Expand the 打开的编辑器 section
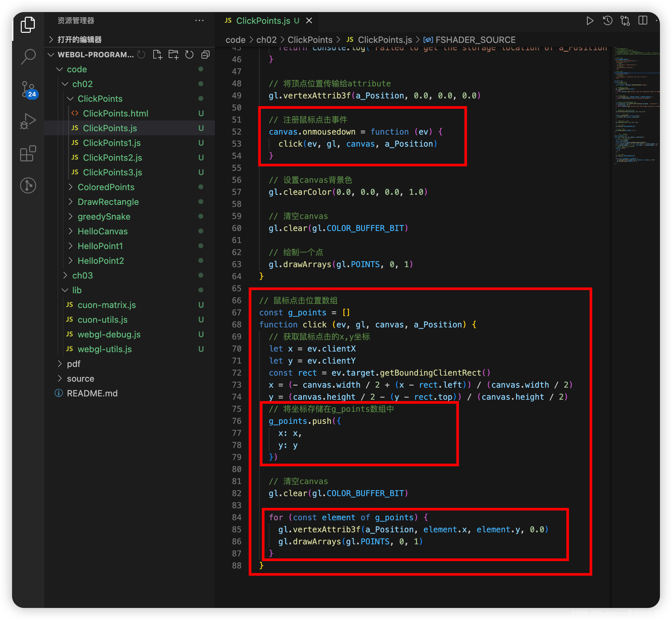The height and width of the screenshot is (620, 672). tap(79, 40)
